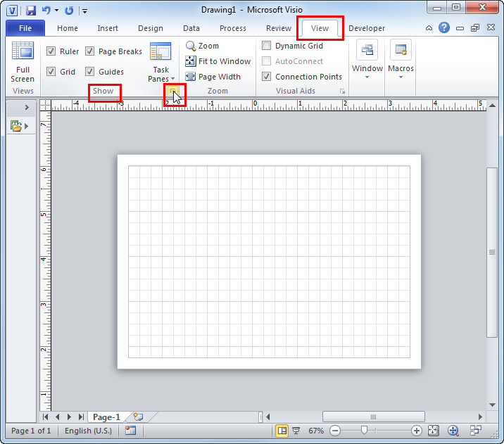Click the Insert Page tab icon
This screenshot has height=444, width=504.
(x=138, y=417)
